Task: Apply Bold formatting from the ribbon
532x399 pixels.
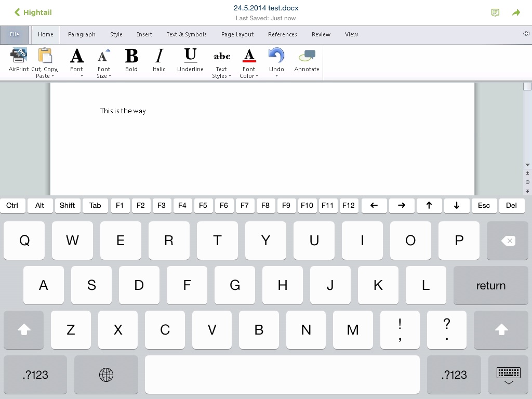Action: tap(131, 56)
